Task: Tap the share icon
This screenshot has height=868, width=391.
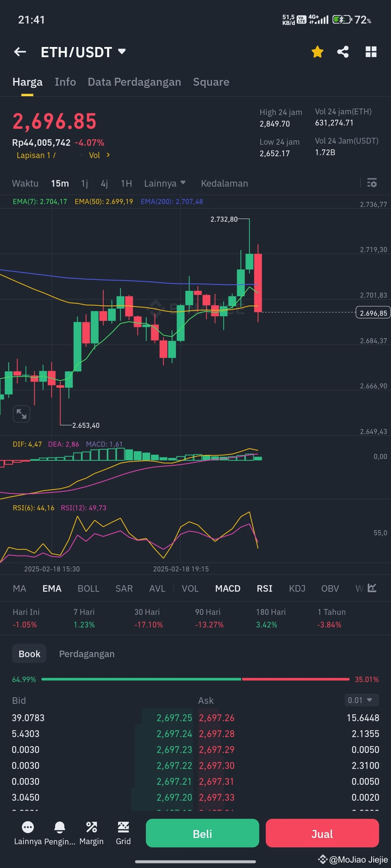Action: [343, 52]
